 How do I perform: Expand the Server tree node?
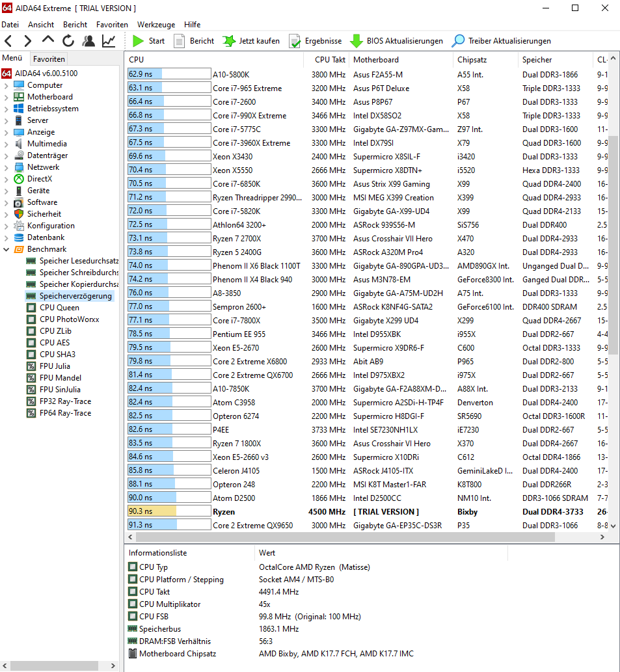(x=6, y=120)
